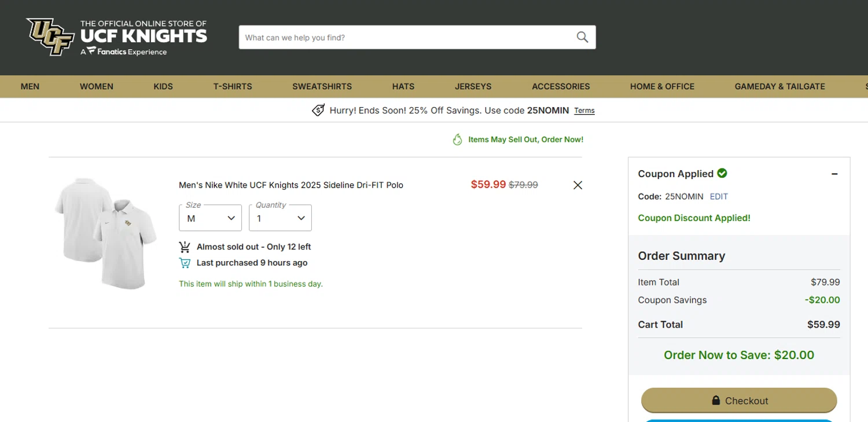Image resolution: width=868 pixels, height=422 pixels.
Task: Open the Men's Nike polo product title
Action: tap(291, 185)
